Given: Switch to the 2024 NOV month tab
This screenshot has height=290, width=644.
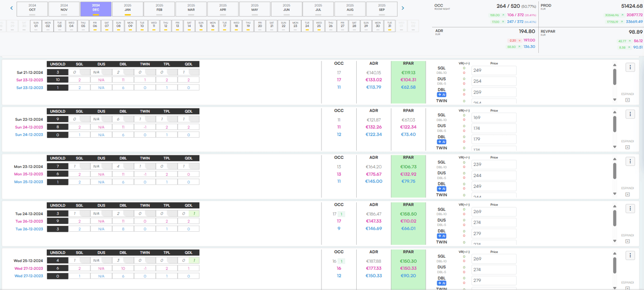Looking at the screenshot, I should click(64, 8).
